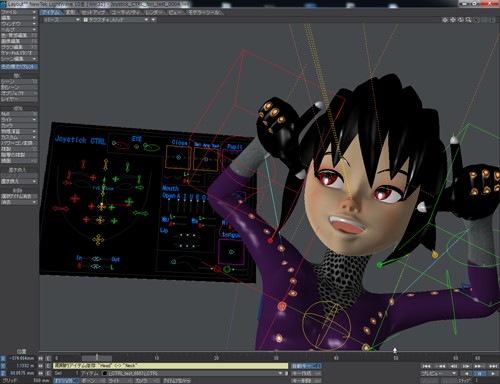
Task: Click the viewport move (pan) icon
Action: (452, 20)
